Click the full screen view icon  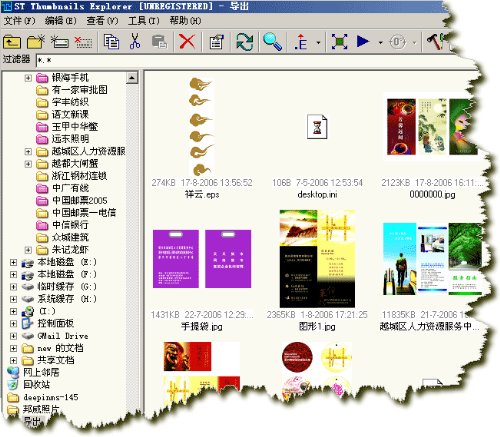click(x=339, y=42)
